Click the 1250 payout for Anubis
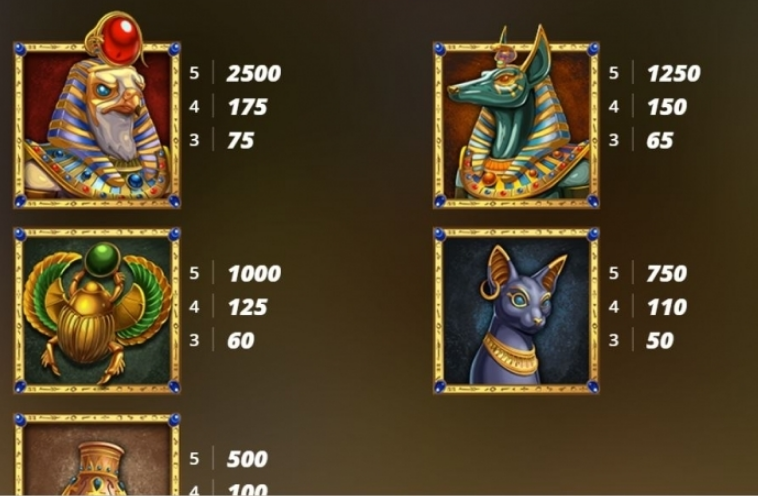The image size is (758, 496). pos(673,73)
